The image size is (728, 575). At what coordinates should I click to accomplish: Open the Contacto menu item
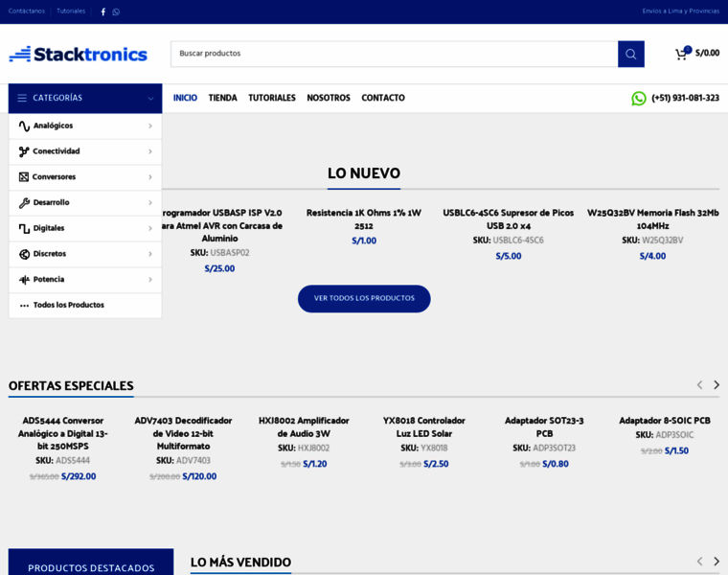click(383, 98)
